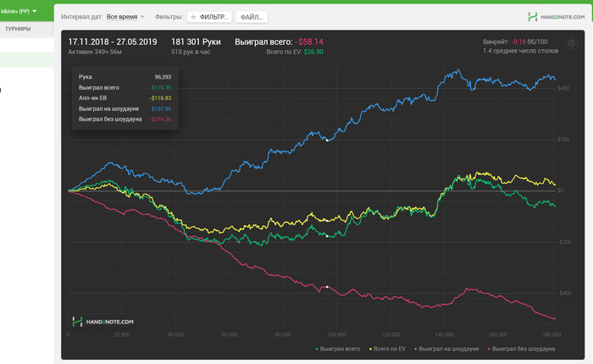Click the white marker on the green total-won line
Screen dimensions: 593x364
click(327, 236)
